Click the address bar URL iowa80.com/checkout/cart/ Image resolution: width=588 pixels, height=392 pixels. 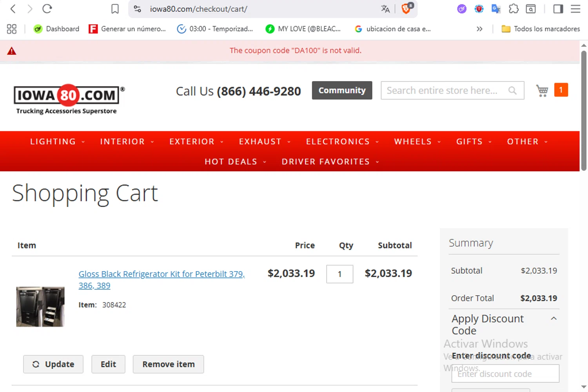pyautogui.click(x=198, y=9)
